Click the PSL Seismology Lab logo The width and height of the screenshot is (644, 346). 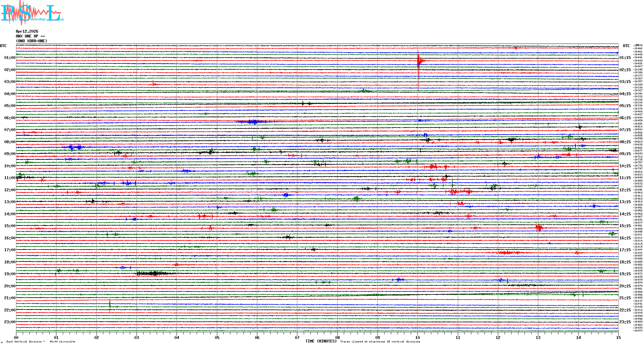point(32,13)
